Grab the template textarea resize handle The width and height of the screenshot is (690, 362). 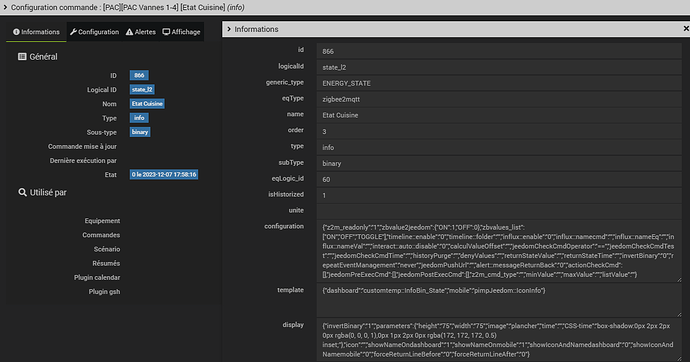679,314
